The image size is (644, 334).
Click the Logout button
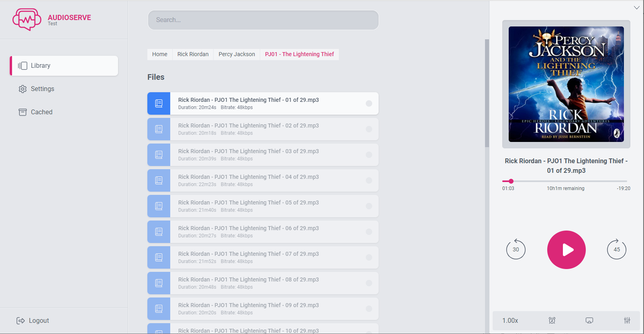pos(33,321)
